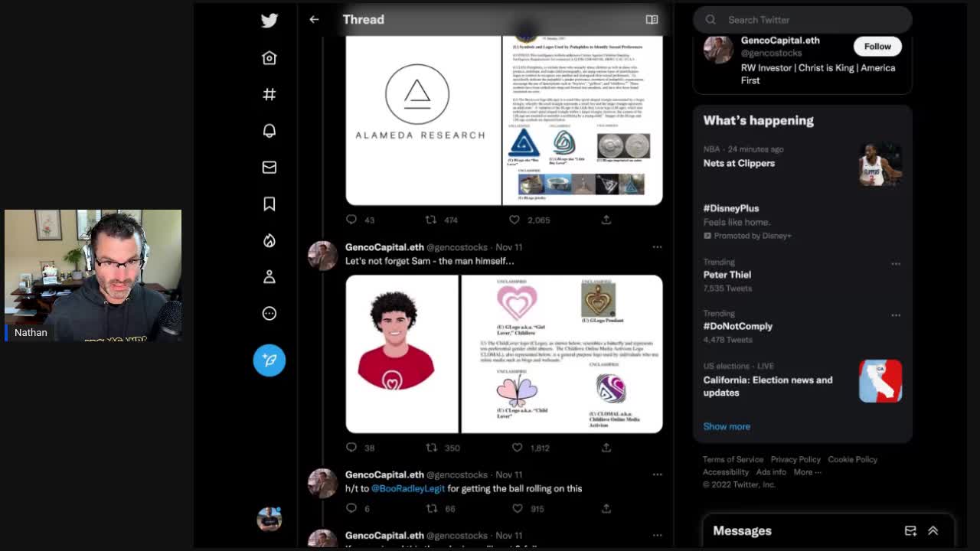Open the Profile person icon
980x551 pixels.
tap(269, 276)
